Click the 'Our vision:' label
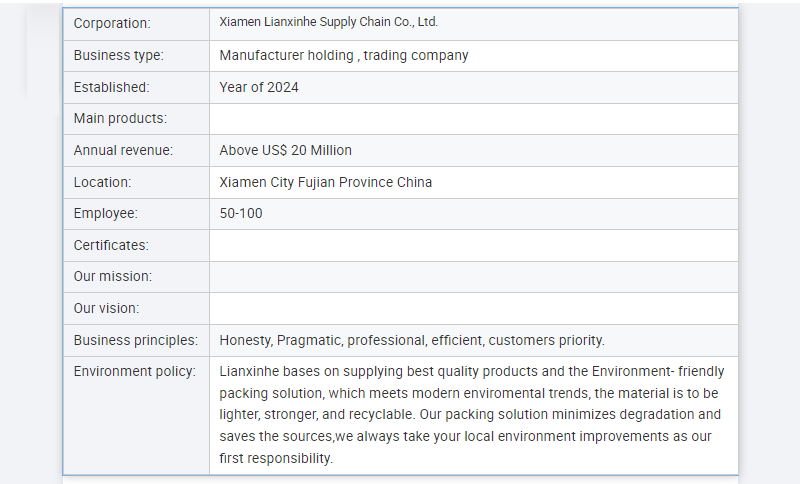 click(x=107, y=308)
